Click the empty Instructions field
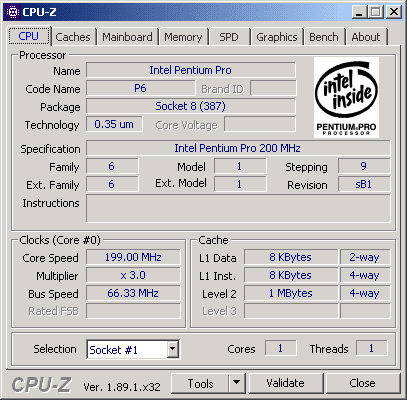This screenshot has width=407, height=400. tap(238, 208)
